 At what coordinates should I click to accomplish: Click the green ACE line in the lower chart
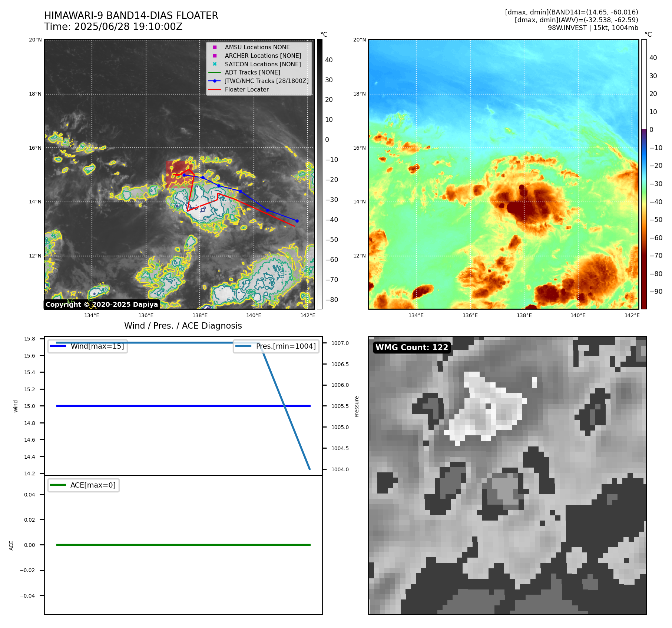click(x=183, y=545)
